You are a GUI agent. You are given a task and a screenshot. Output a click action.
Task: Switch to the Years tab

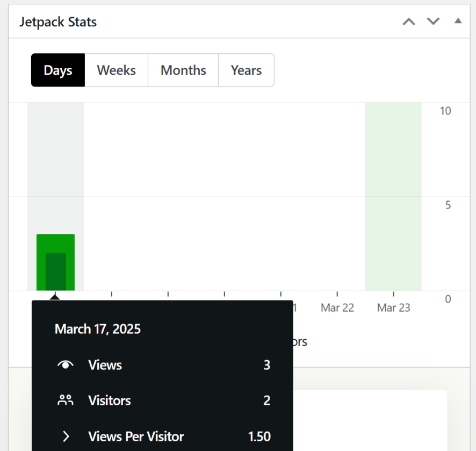(246, 70)
